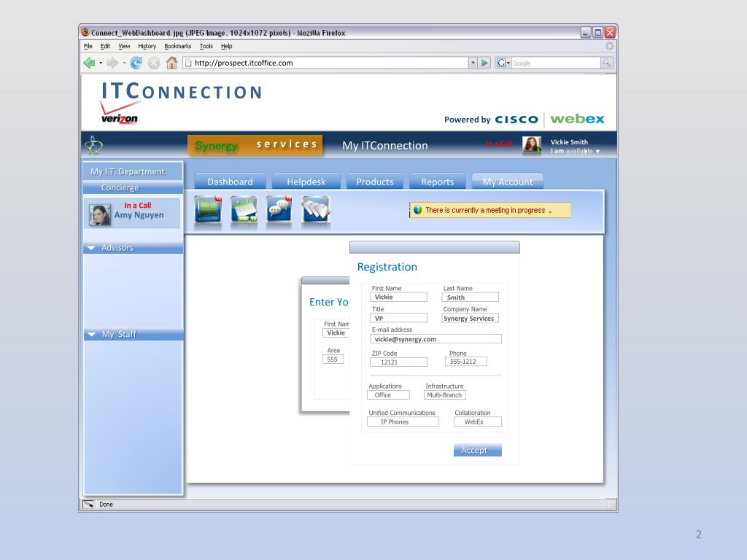Viewport: 747px width, 560px height.
Task: Click the stop loading icon
Action: coord(154,63)
